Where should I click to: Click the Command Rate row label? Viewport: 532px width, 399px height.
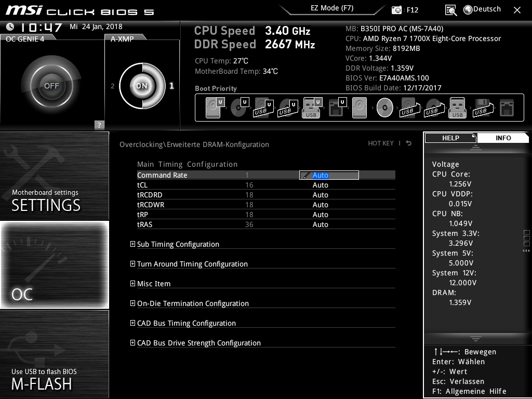(x=162, y=175)
